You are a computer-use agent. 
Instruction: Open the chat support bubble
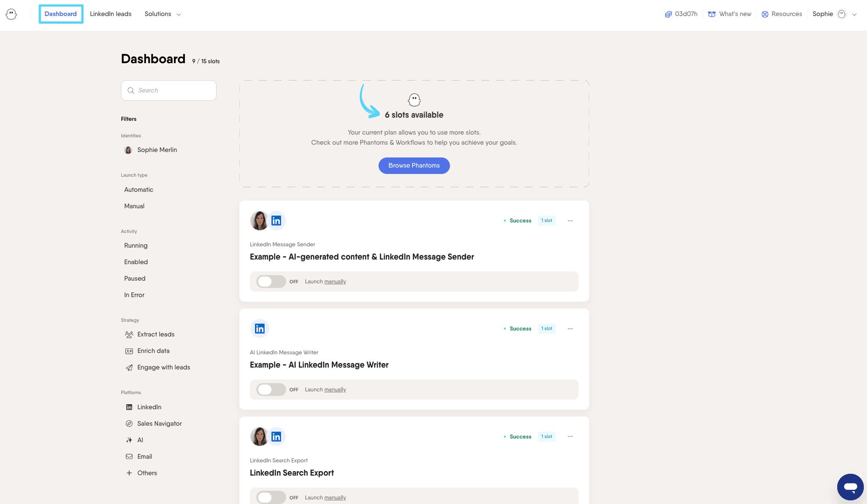(x=850, y=487)
